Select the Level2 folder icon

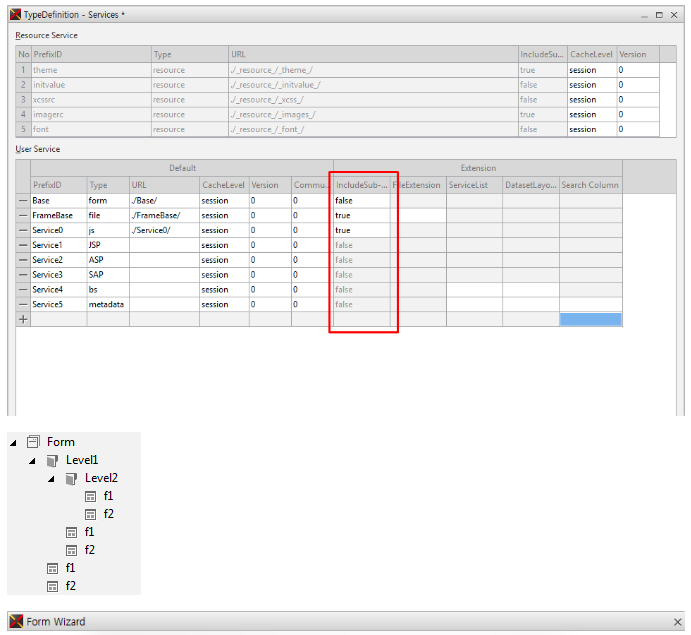pos(71,478)
